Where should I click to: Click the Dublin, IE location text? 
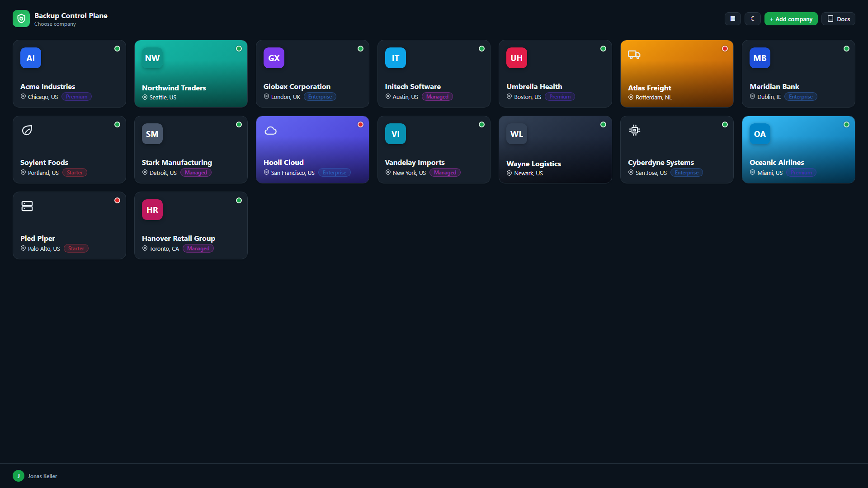coord(769,97)
